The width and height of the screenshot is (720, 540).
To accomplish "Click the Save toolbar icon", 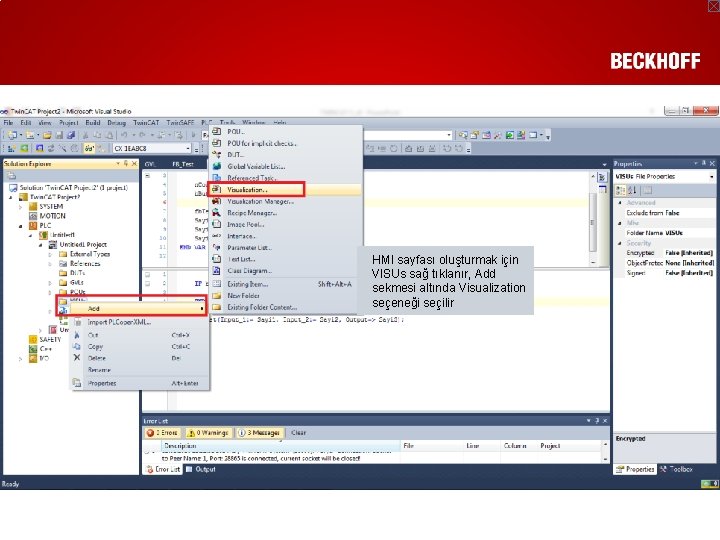I will [59, 135].
